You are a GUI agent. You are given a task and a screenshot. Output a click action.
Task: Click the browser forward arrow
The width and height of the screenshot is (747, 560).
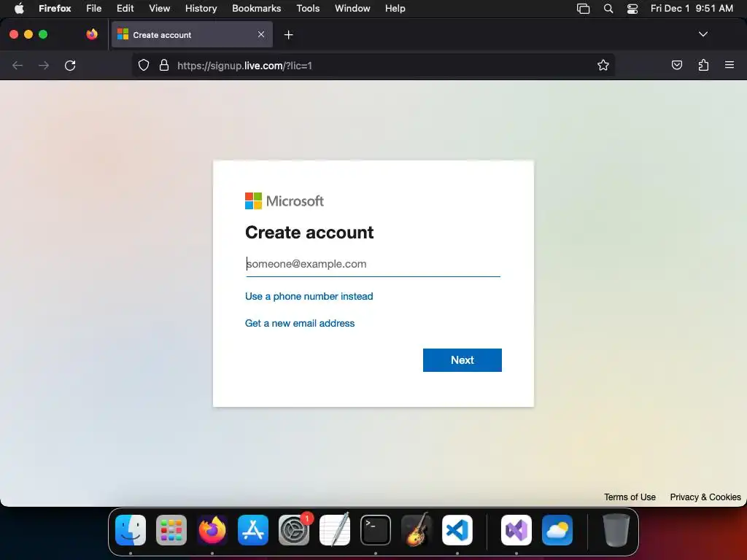pyautogui.click(x=44, y=65)
